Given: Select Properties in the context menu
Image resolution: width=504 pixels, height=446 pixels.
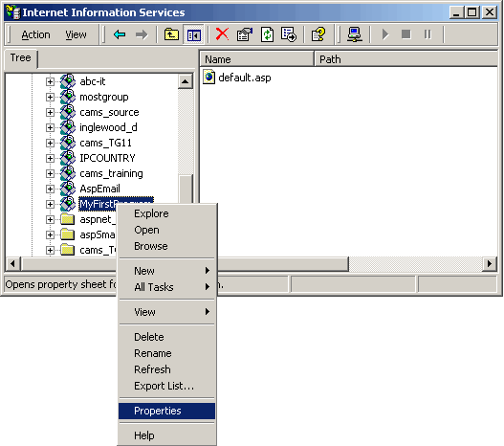Looking at the screenshot, I should pyautogui.click(x=166, y=411).
